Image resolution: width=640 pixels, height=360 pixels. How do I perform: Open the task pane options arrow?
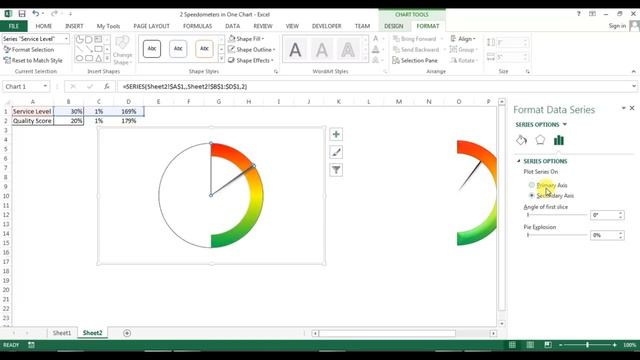[x=623, y=108]
